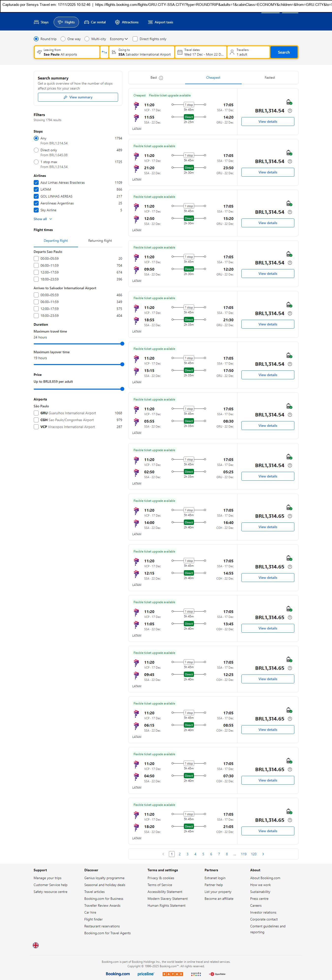Open Attractions from the top navigation

[x=127, y=22]
